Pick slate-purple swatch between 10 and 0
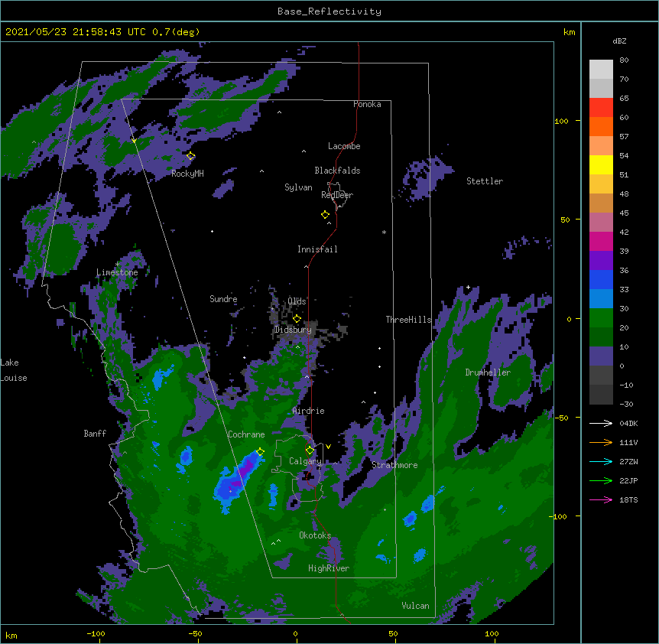Viewport: 659px width, 644px height. pyautogui.click(x=601, y=356)
